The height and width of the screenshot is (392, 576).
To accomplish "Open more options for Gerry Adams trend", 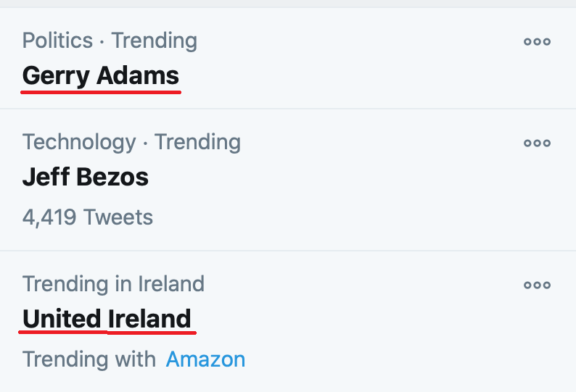I will 537,41.
